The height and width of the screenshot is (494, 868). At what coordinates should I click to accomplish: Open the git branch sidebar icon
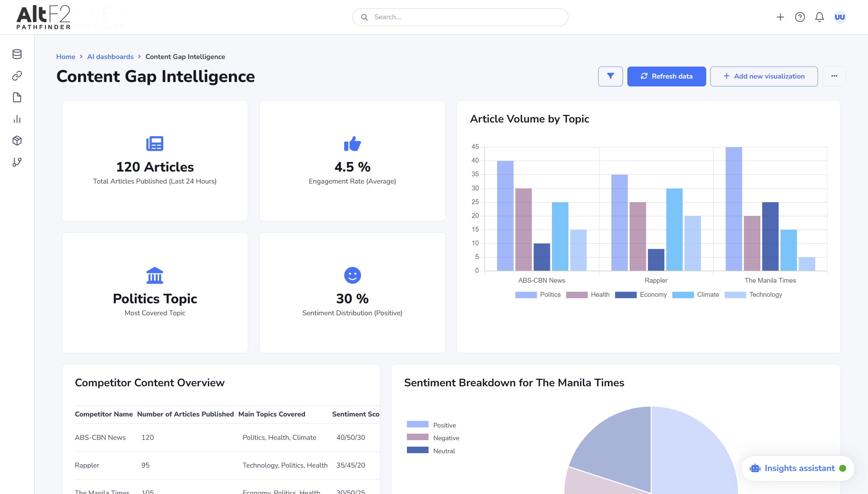point(17,162)
